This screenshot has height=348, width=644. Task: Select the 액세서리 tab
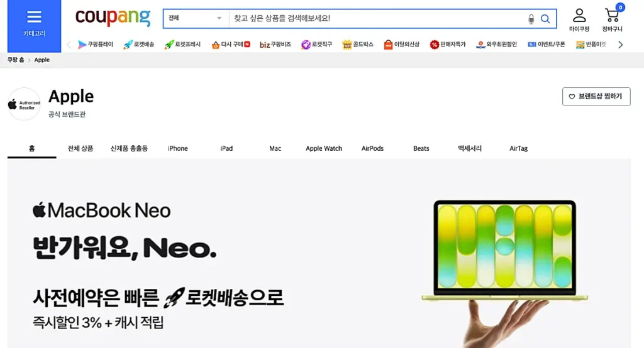click(x=470, y=148)
